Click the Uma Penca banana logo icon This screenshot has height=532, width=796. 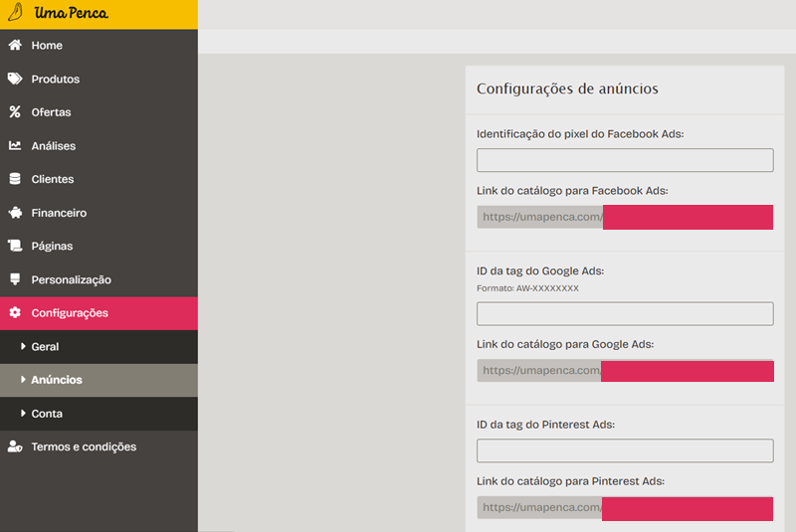tap(16, 12)
